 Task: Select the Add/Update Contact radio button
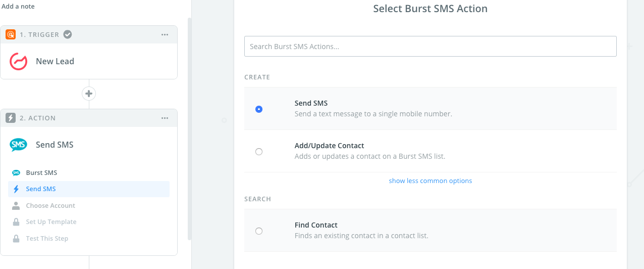point(259,151)
